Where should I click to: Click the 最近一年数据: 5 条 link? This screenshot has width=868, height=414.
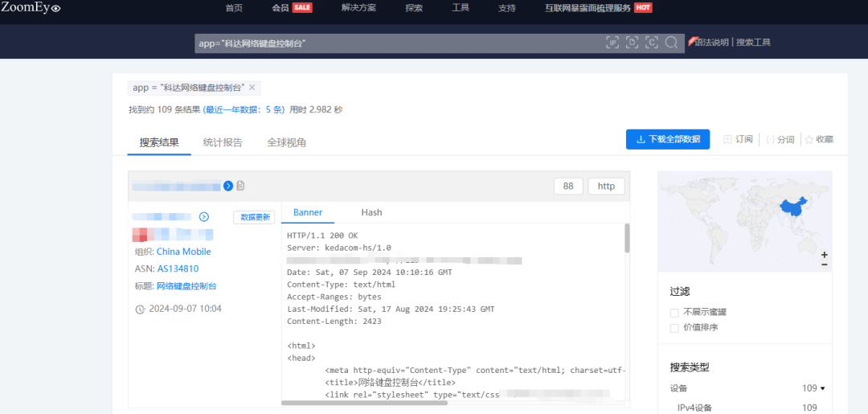point(244,109)
